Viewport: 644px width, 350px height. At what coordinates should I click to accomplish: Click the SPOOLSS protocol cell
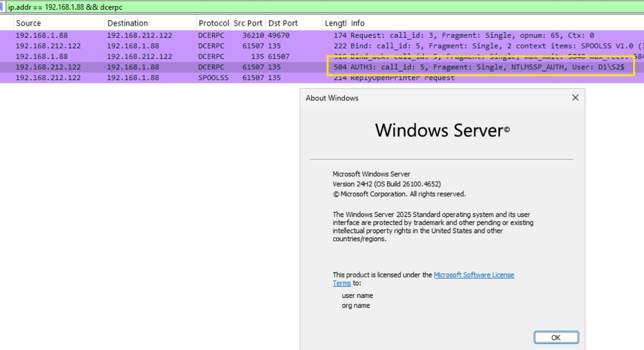[x=213, y=78]
